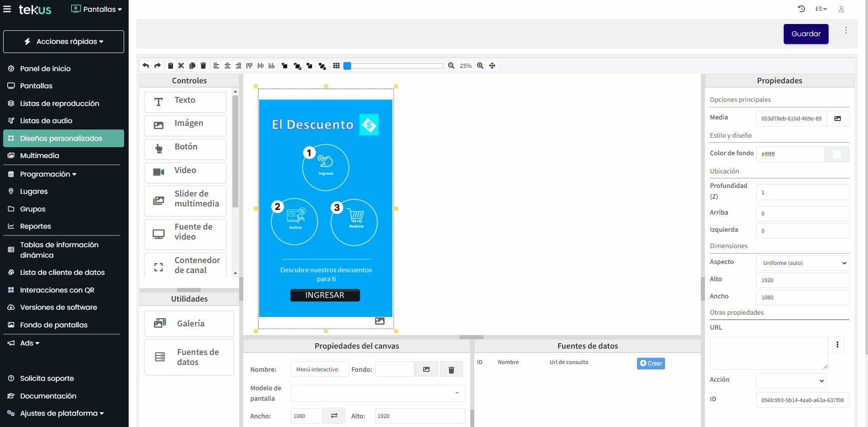Align selected elements to the left
The width and height of the screenshot is (868, 427).
click(216, 66)
